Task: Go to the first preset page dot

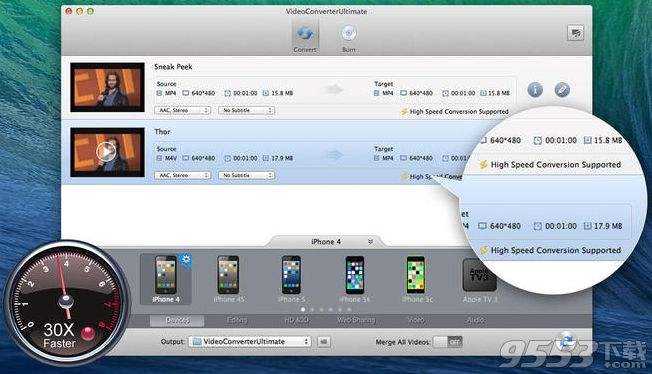Action: pos(303,310)
